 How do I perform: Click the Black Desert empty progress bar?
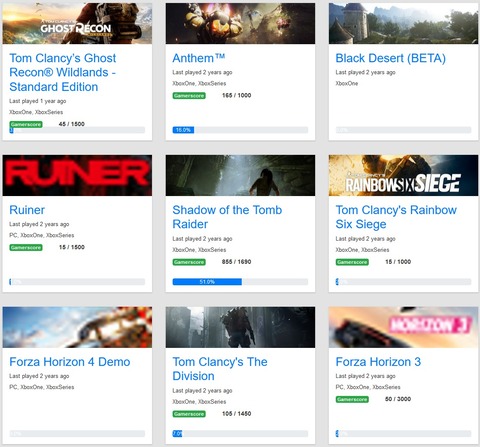[x=403, y=130]
